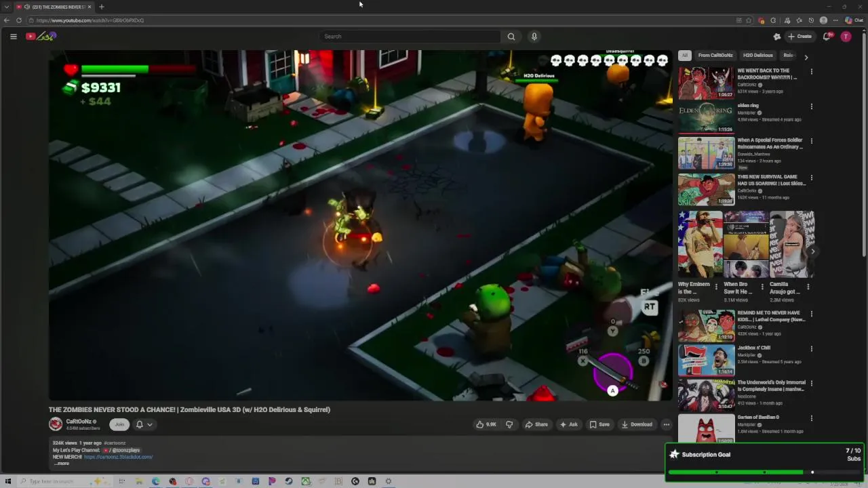Close the Zombies video browser tab
The width and height of the screenshot is (868, 488).
click(x=90, y=7)
